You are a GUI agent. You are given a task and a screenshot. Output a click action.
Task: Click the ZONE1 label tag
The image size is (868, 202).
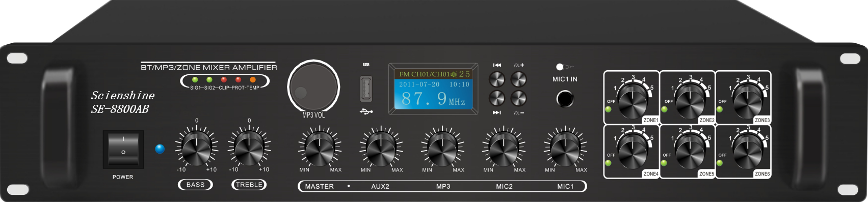point(650,121)
